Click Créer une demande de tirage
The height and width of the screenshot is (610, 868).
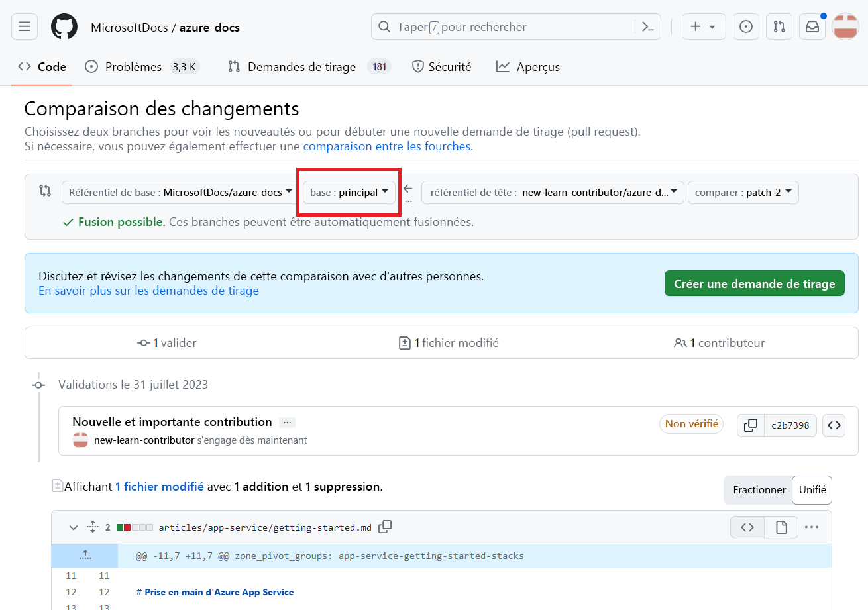pyautogui.click(x=754, y=283)
